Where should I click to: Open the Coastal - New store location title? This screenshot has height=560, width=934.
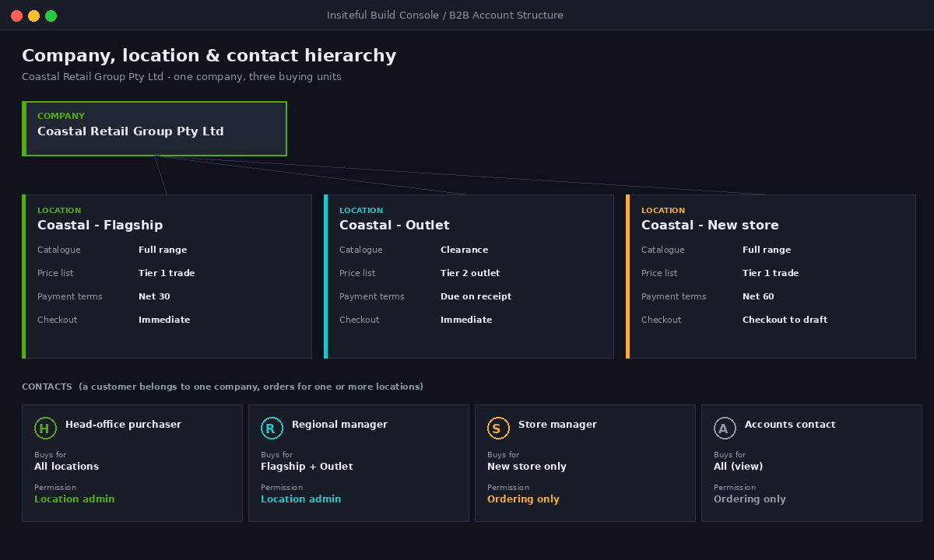(710, 226)
